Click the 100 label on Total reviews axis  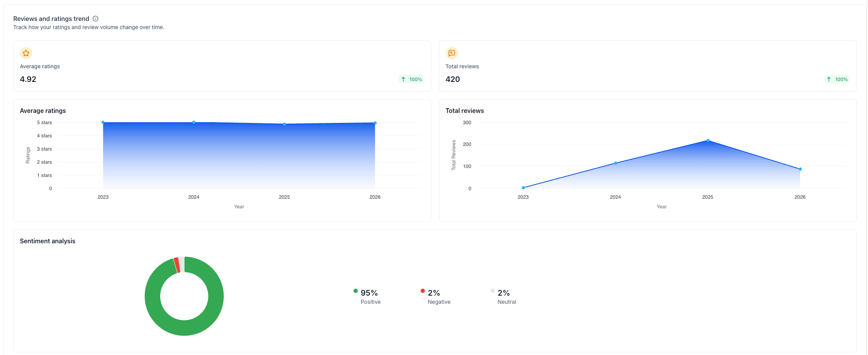pos(467,166)
